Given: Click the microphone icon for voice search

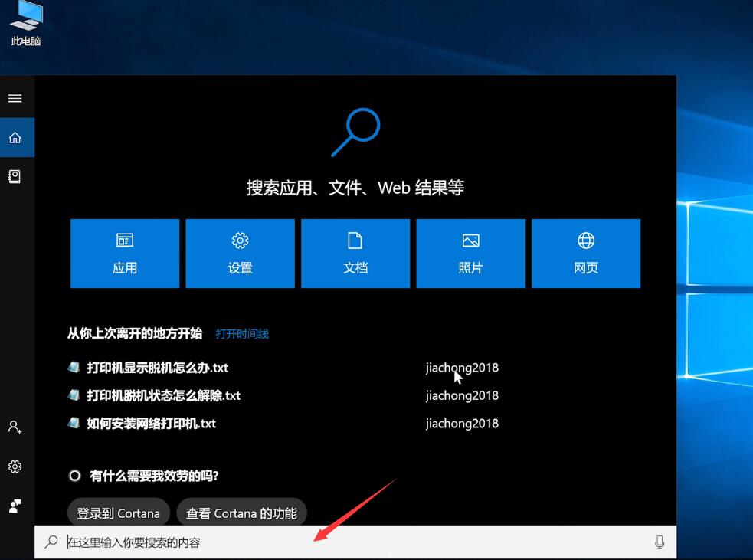Looking at the screenshot, I should click(660, 542).
